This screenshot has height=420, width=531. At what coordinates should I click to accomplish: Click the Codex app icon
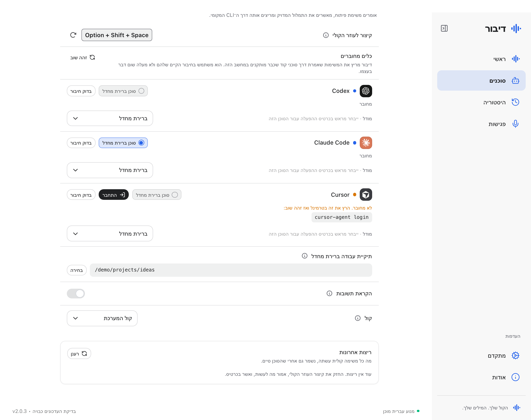point(366,91)
